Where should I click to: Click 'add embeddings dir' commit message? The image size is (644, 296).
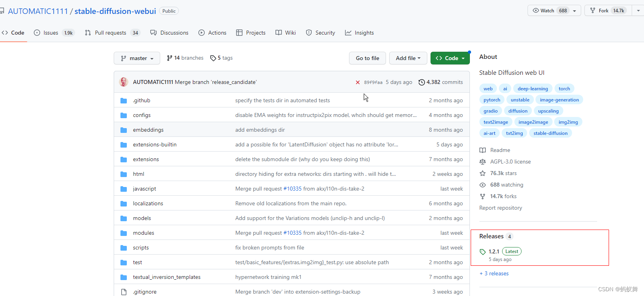pos(260,130)
